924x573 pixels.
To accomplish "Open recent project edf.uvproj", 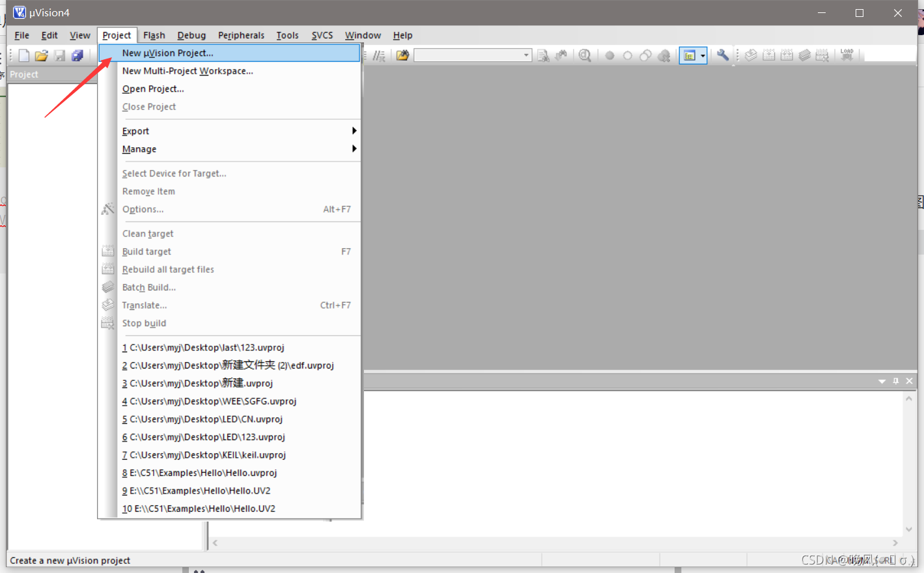I will [229, 365].
